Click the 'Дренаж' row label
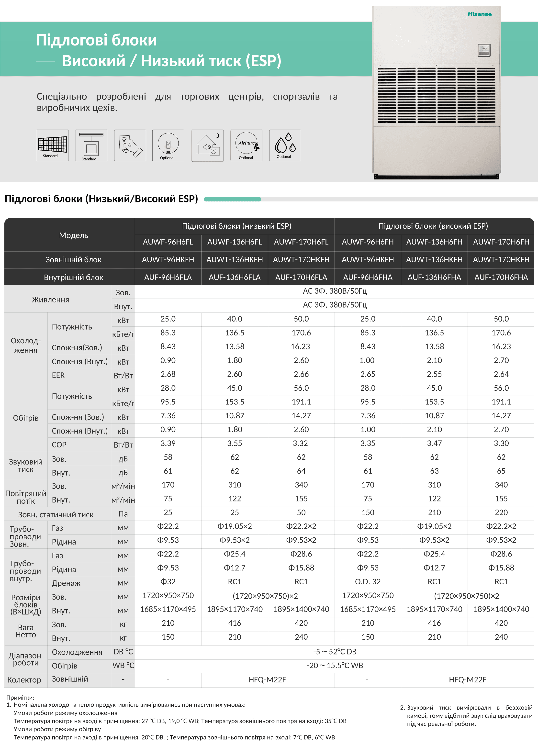Screen dimensions: 538x756 [66, 583]
